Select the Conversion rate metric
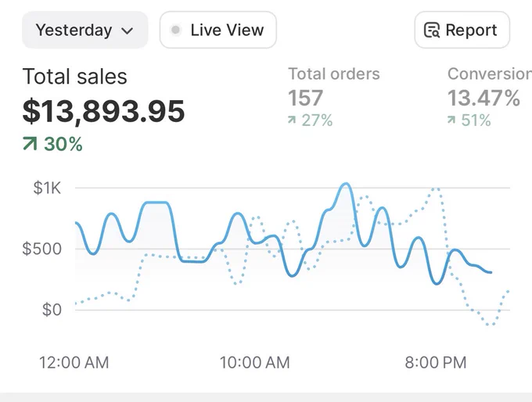This screenshot has width=532, height=402. click(490, 96)
